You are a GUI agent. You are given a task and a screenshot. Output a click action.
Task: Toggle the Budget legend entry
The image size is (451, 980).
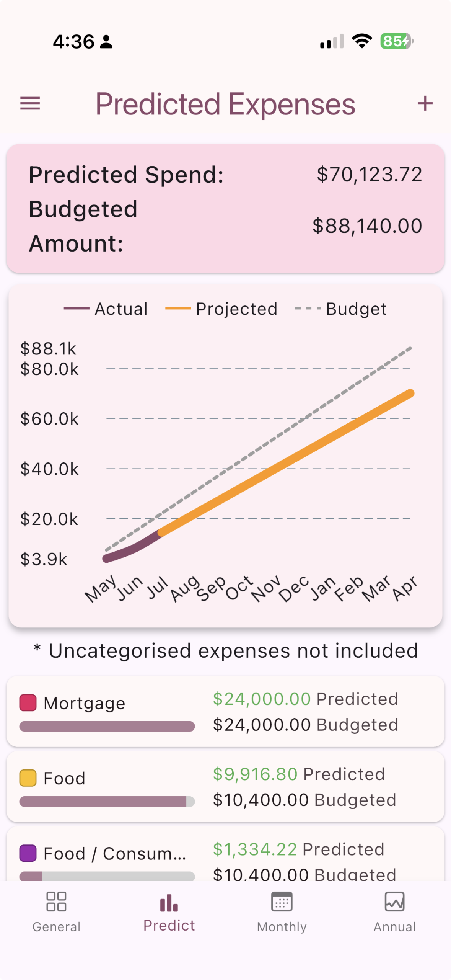(x=341, y=309)
